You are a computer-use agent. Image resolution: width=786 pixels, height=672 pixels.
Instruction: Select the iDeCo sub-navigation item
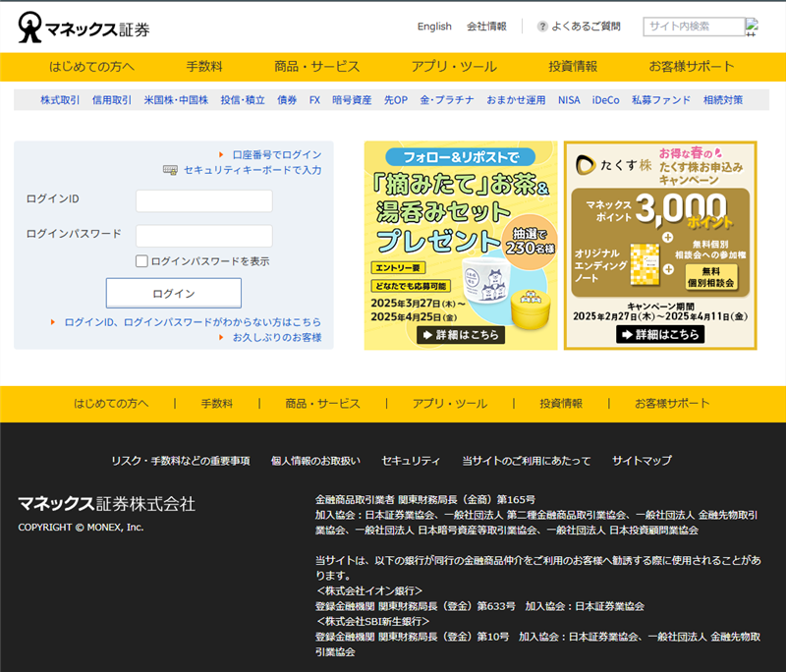pyautogui.click(x=605, y=100)
